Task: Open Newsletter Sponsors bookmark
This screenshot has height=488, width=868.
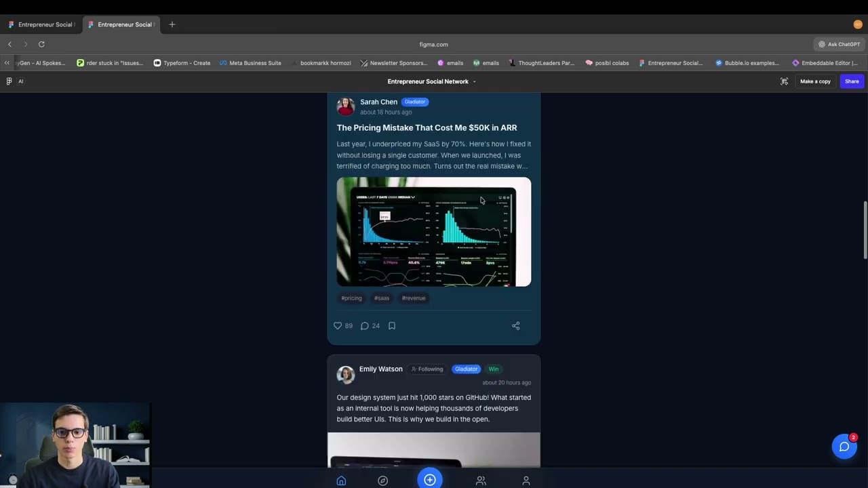Action: click(x=394, y=63)
